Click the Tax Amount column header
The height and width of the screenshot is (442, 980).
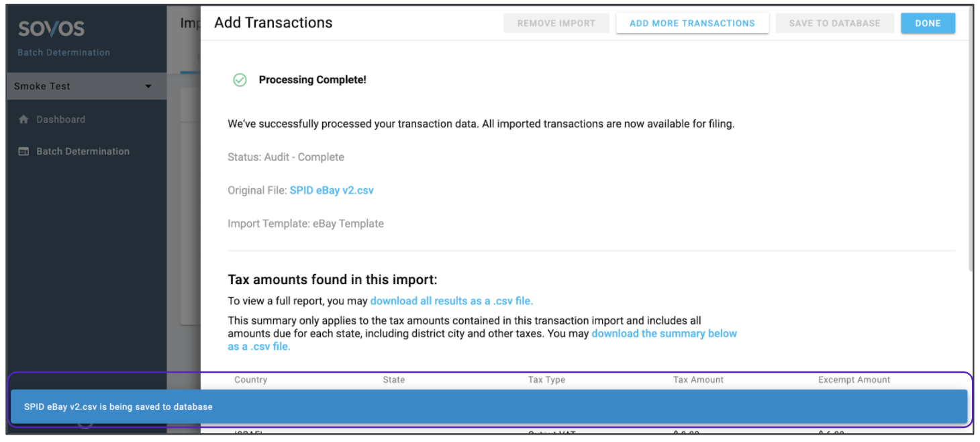coord(698,380)
